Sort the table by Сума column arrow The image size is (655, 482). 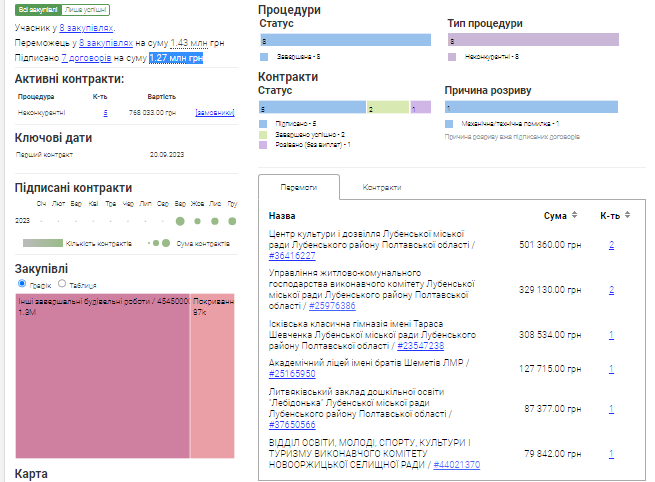point(577,216)
